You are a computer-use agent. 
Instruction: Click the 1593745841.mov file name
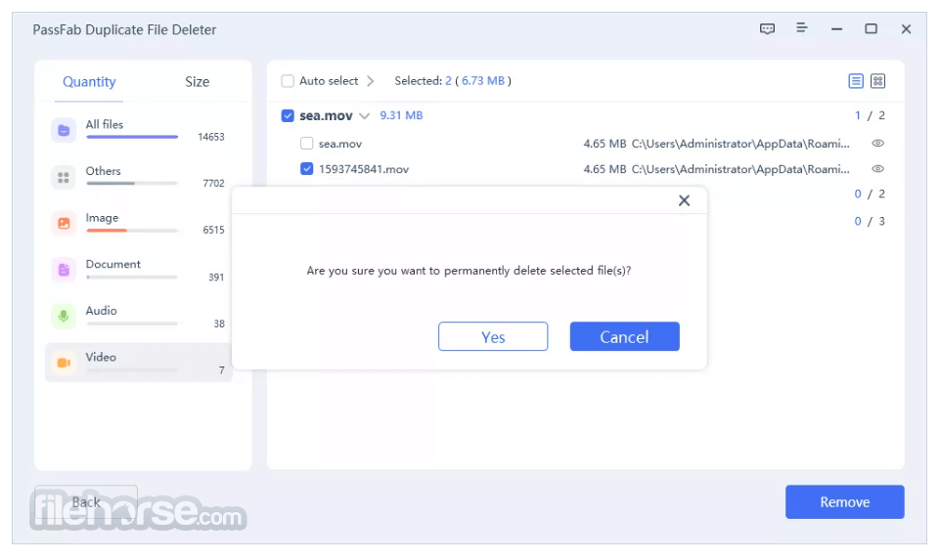[x=364, y=169]
